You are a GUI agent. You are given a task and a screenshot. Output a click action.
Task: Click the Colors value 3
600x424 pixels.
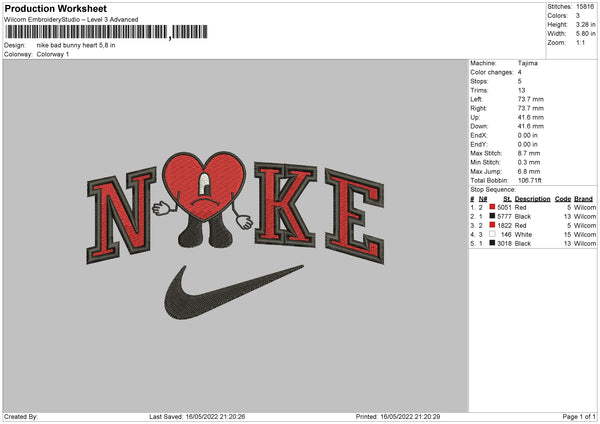(578, 16)
